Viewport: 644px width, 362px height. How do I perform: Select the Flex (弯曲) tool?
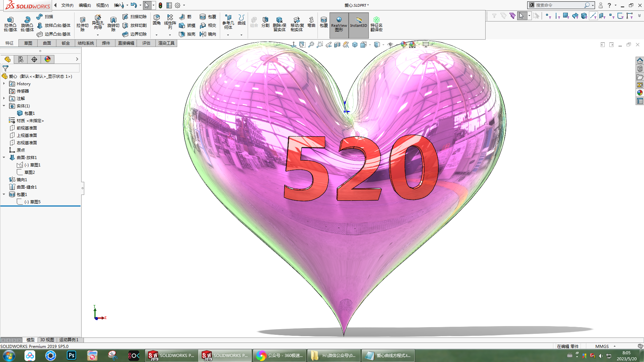311,22
